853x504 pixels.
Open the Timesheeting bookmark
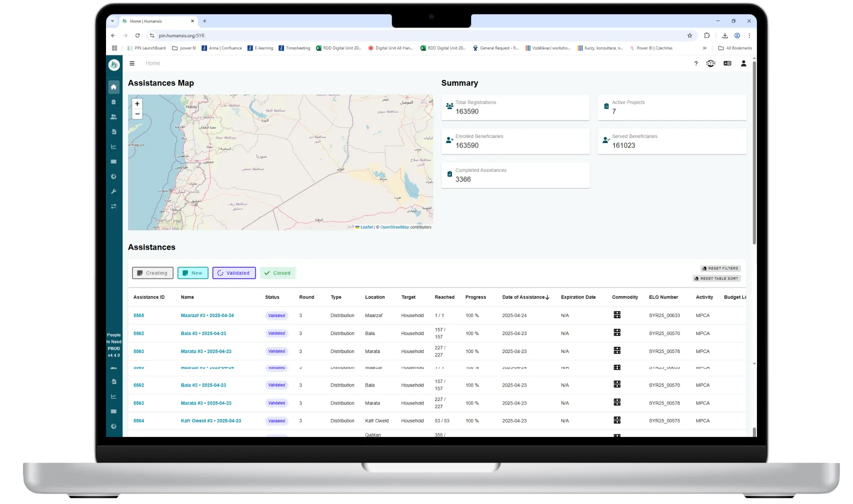click(294, 48)
